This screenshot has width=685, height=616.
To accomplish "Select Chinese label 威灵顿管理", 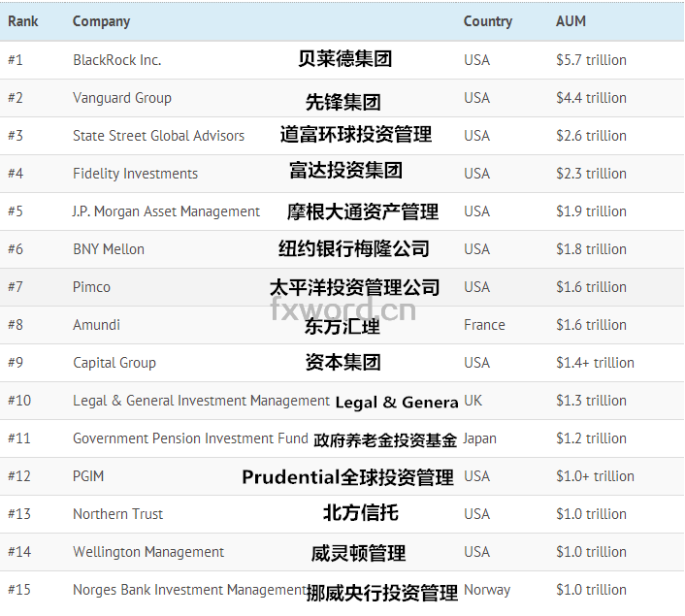I will pyautogui.click(x=359, y=553).
